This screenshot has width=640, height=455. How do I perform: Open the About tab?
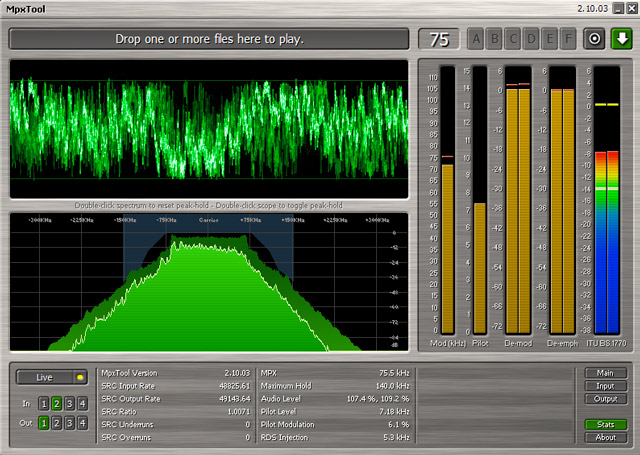(x=606, y=437)
